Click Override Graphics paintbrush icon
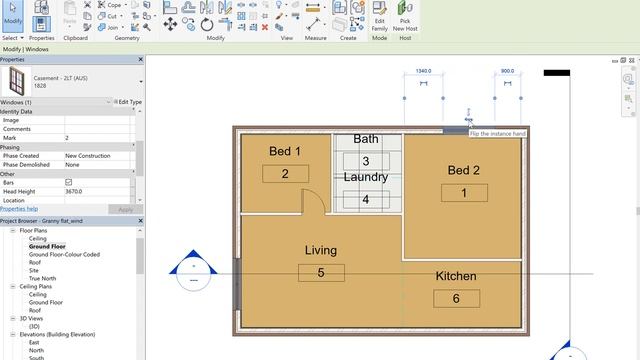This screenshot has width=640, height=360. (279, 16)
